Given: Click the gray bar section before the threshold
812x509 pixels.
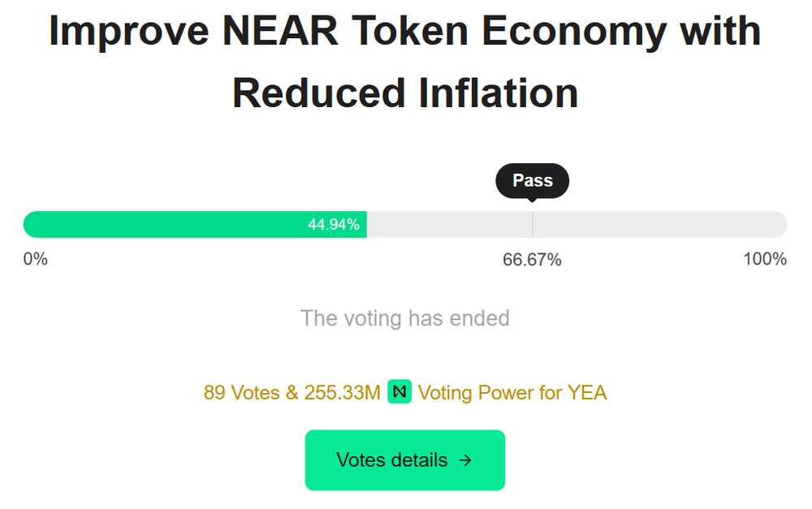Looking at the screenshot, I should point(449,225).
